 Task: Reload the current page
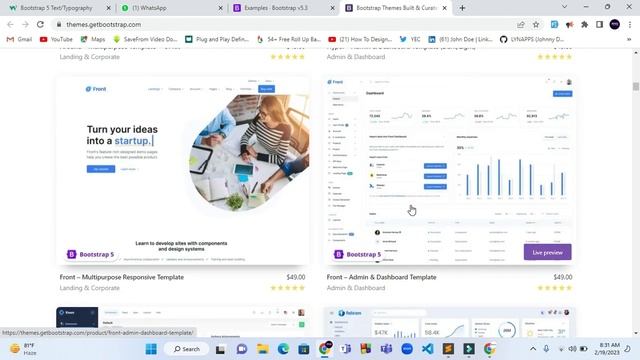pyautogui.click(x=40, y=24)
